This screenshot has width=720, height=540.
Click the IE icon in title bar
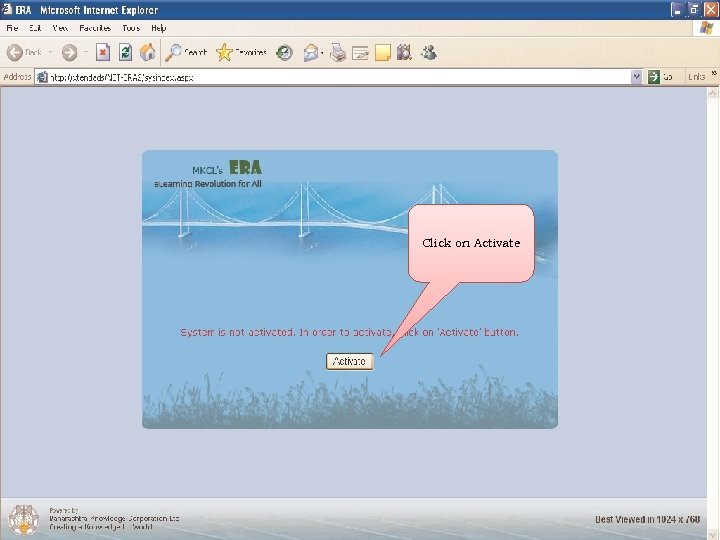click(7, 9)
